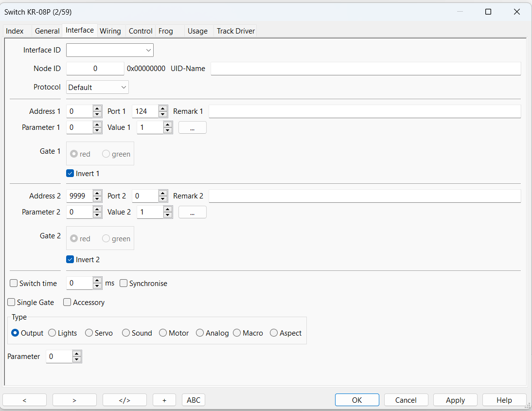Click the previous switch '<' button
The height and width of the screenshot is (411, 532).
tap(24, 400)
